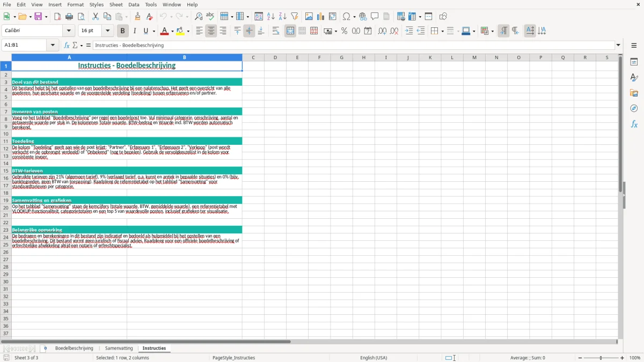
Task: Toggle Italic formatting
Action: pyautogui.click(x=135, y=31)
